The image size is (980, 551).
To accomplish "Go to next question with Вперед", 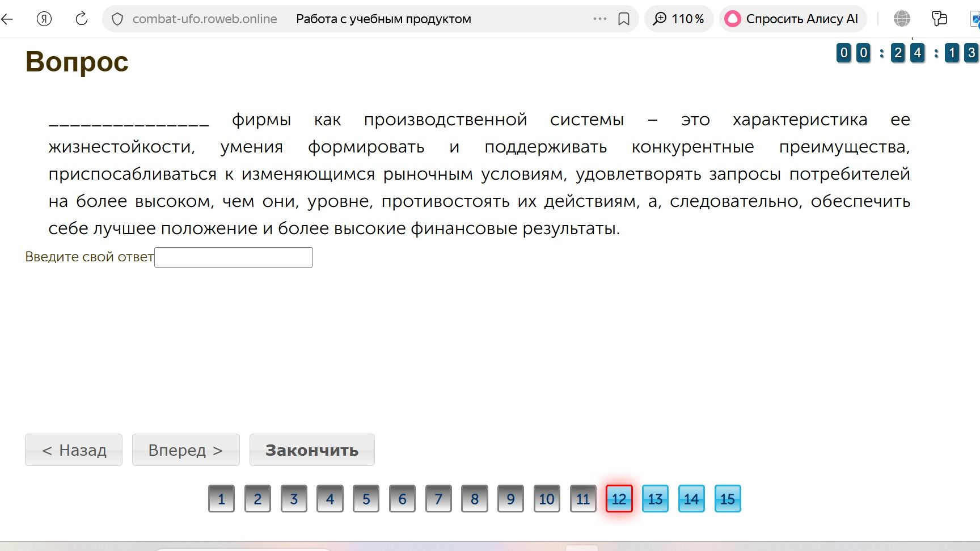I will tap(185, 450).
